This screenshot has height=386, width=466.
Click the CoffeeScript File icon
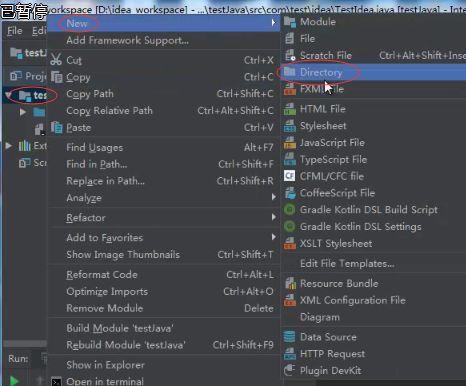point(290,193)
